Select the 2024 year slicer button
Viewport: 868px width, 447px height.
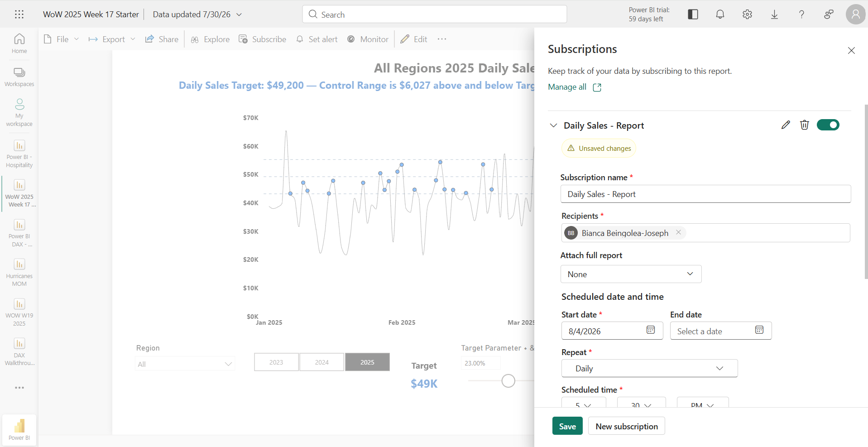pyautogui.click(x=321, y=362)
